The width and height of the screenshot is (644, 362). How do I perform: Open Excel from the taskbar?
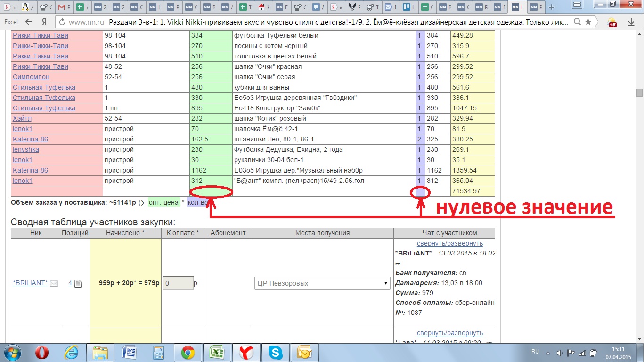point(217,352)
